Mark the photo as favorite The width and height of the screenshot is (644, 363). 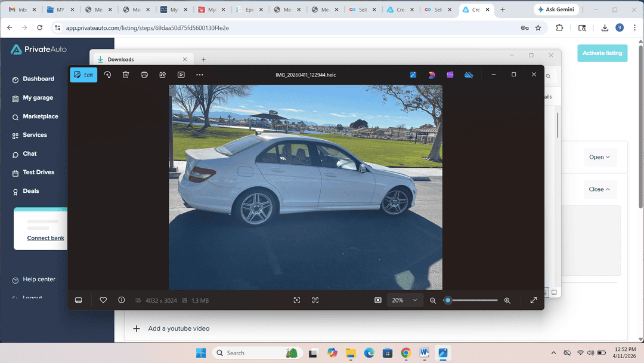click(x=103, y=300)
